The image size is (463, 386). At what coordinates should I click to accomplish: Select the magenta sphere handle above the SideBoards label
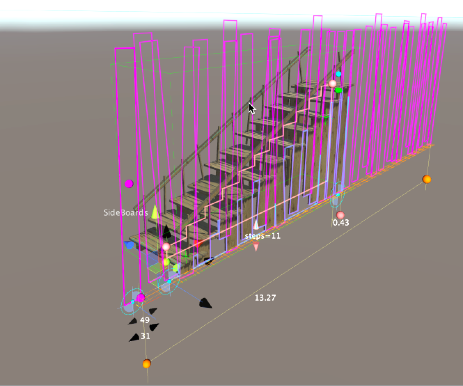click(129, 184)
